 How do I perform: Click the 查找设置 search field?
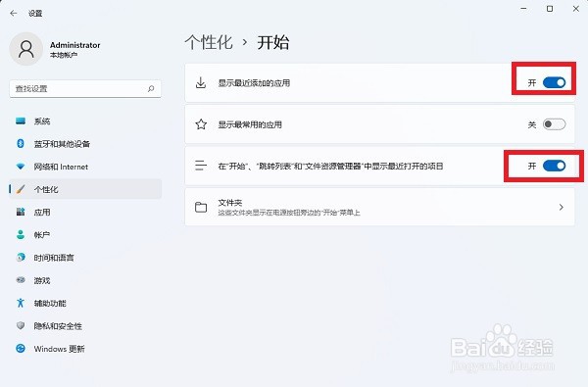85,89
